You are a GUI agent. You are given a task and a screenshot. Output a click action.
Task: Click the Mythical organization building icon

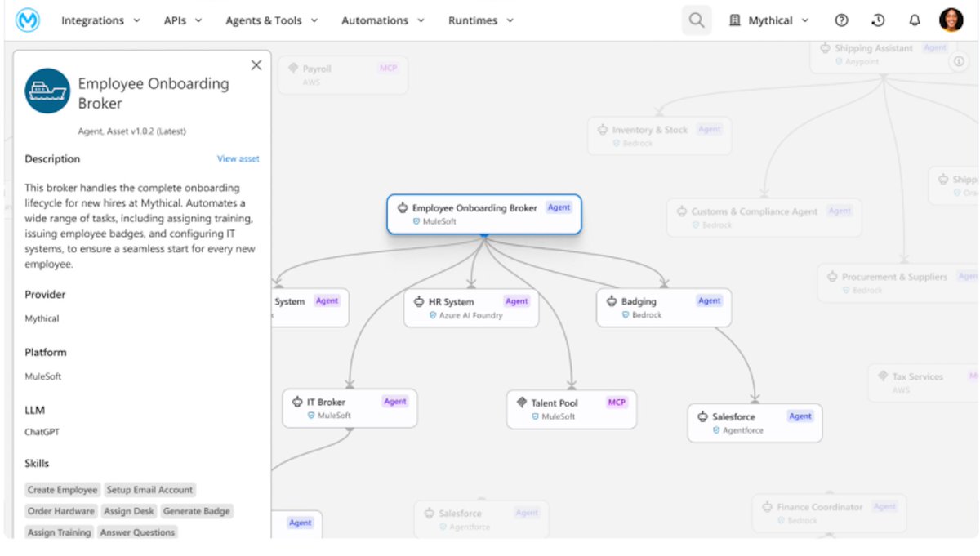(735, 20)
